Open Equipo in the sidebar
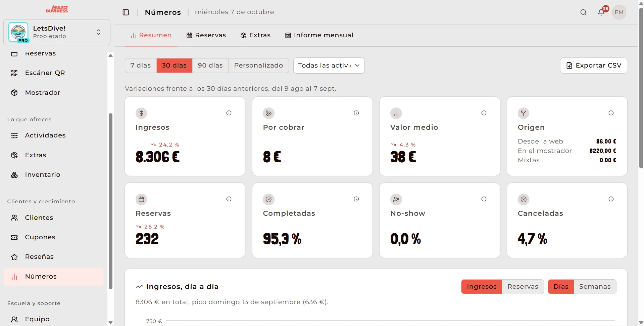Viewport: 644px width, 326px height. pyautogui.click(x=54, y=319)
